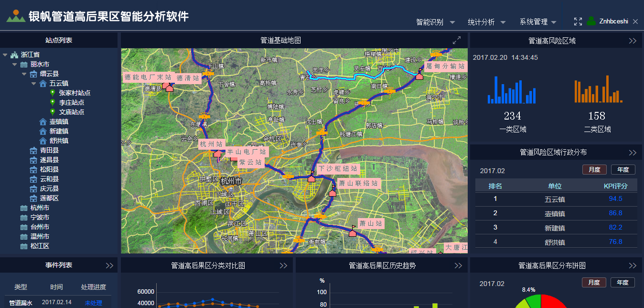644x308 pixels.
Task: Expand the 管道基础地图 map panel icon
Action: click(457, 40)
